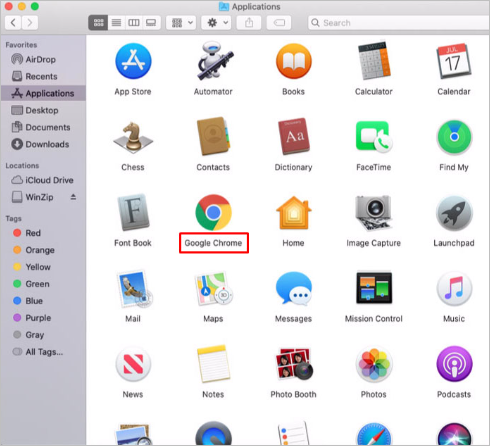
Task: Go forward with the forward arrow
Action: point(30,23)
